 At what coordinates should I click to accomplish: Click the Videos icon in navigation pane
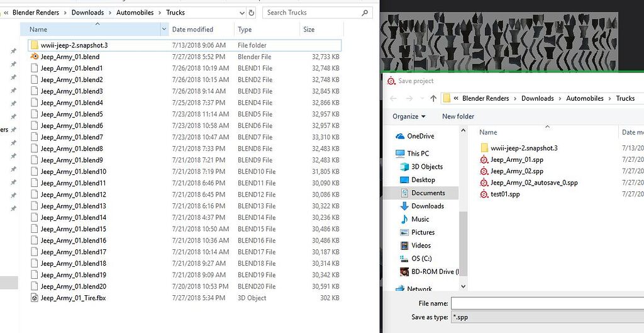(x=404, y=246)
